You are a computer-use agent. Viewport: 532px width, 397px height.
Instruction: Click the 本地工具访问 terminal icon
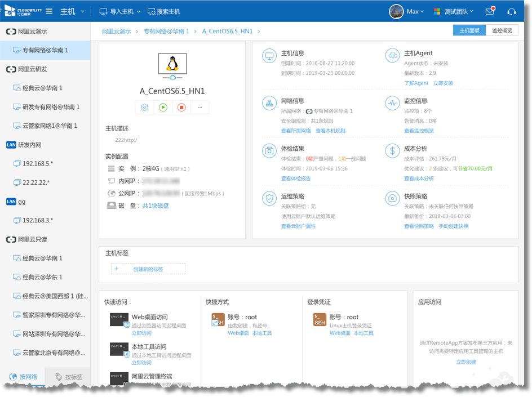[x=119, y=350]
